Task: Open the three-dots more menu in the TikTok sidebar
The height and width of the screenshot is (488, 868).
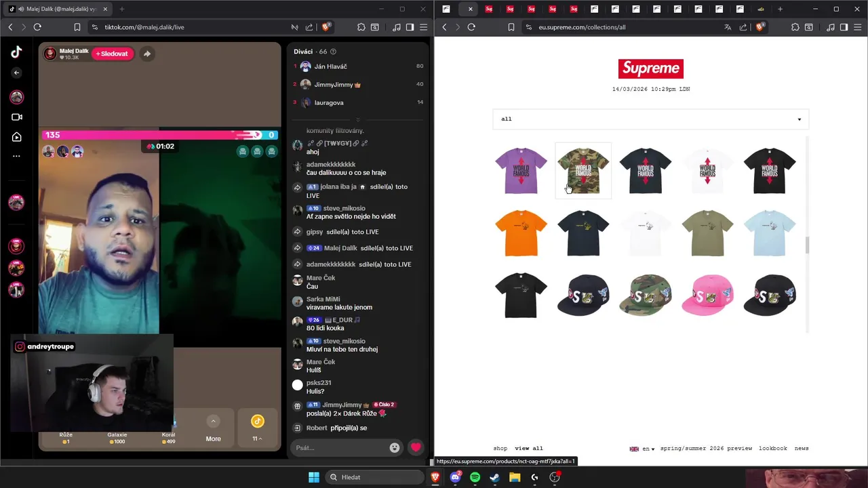Action: click(16, 157)
